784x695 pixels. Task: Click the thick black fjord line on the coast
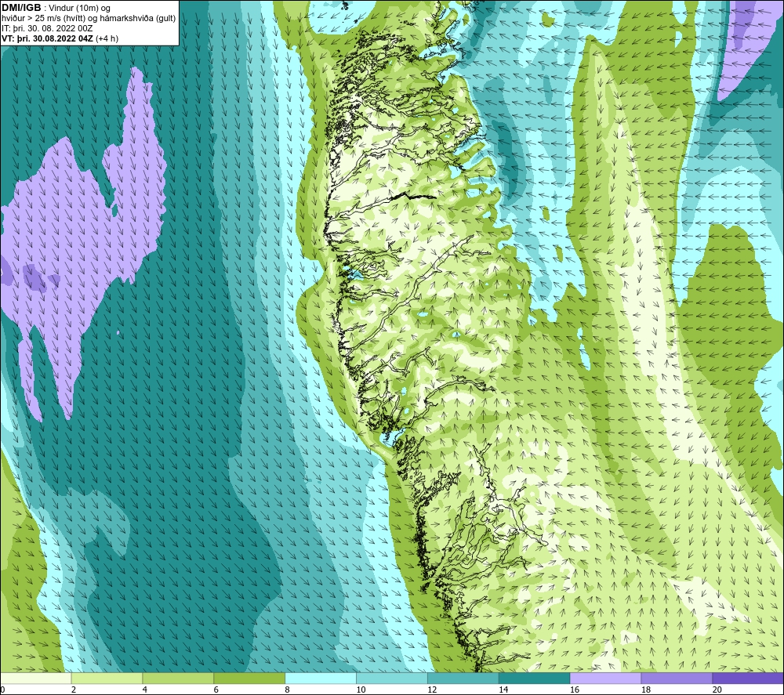click(x=413, y=197)
